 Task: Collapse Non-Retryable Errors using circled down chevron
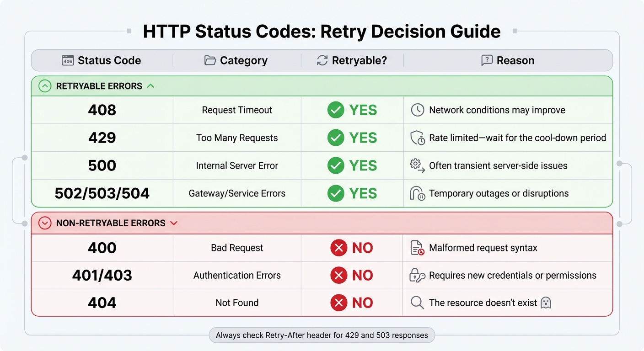[45, 223]
